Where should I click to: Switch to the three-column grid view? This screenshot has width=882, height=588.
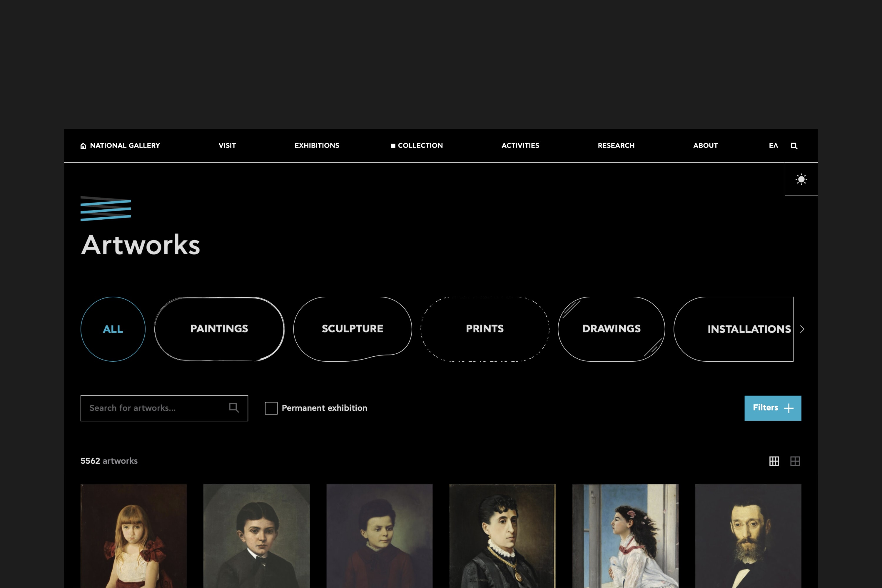[774, 461]
